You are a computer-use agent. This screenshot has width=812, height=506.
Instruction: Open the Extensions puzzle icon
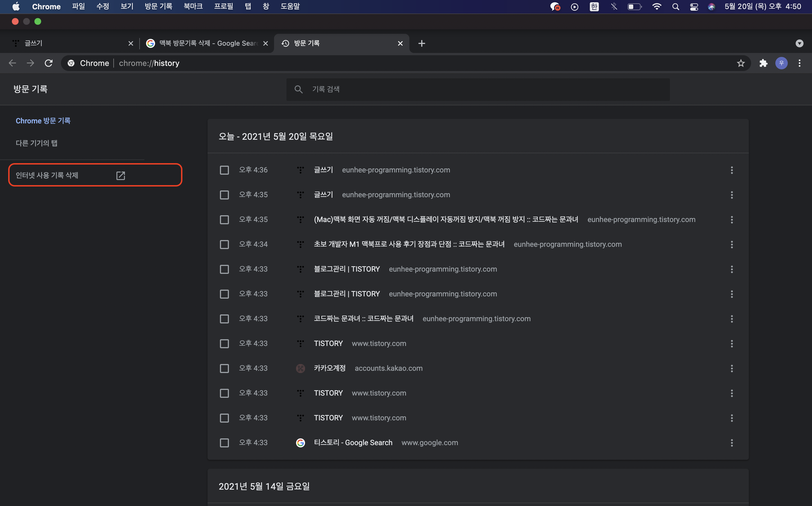(x=763, y=63)
